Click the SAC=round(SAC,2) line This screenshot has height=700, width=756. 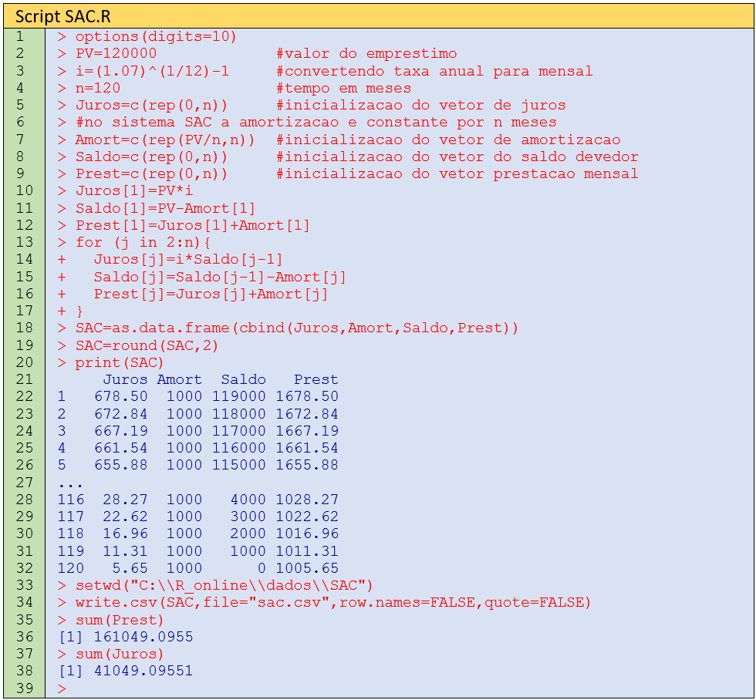point(147,345)
